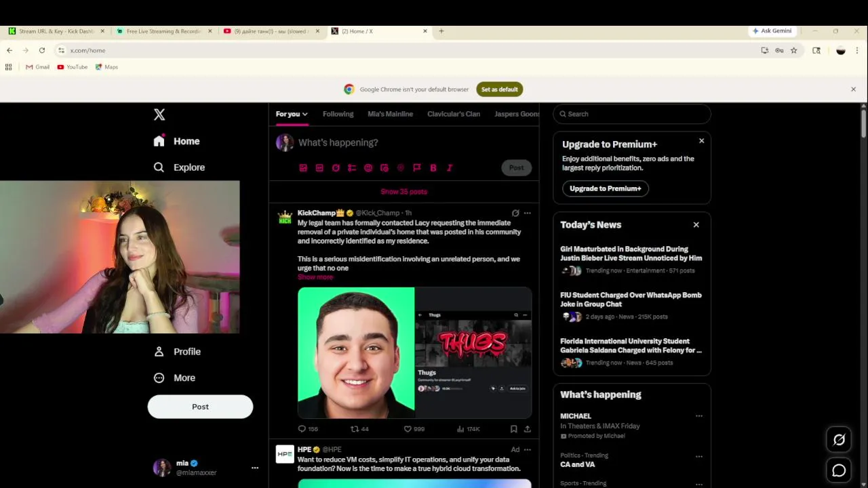Dismiss the Upgrade to Premium+ card

[x=701, y=141]
